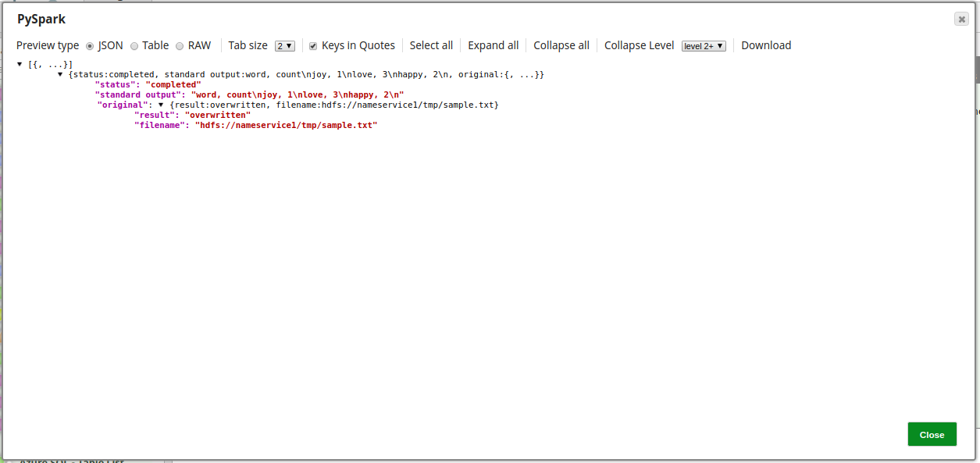Click the "result" key in the JSON
Image resolution: width=980 pixels, height=463 pixels.
(x=154, y=115)
